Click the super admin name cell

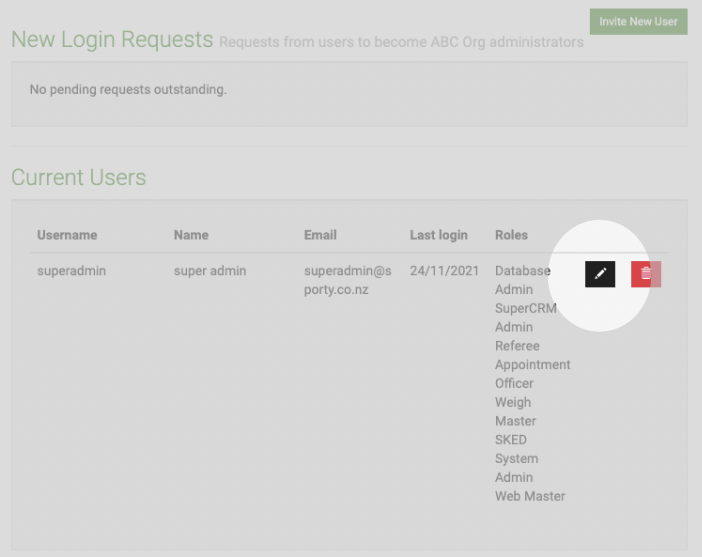click(210, 271)
